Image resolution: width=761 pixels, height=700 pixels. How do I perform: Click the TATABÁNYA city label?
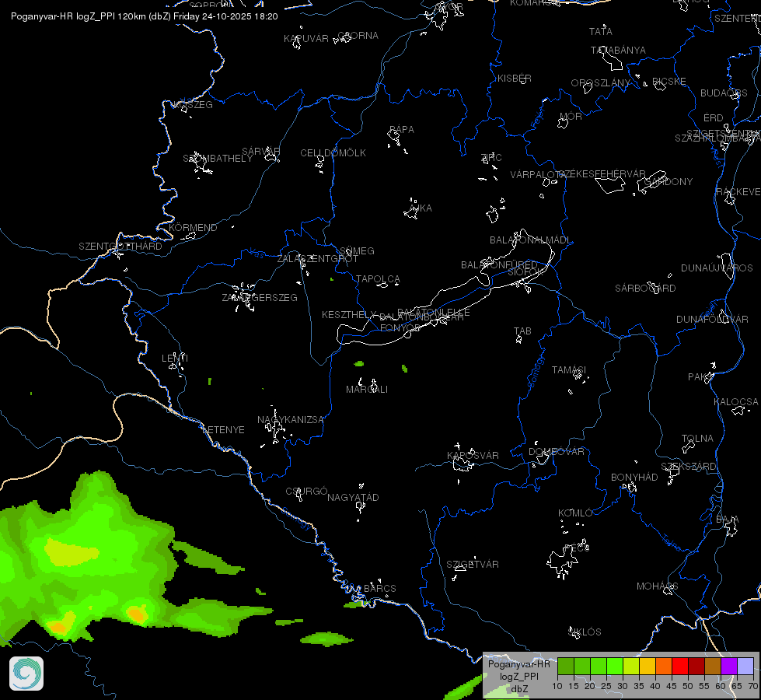[x=618, y=50]
